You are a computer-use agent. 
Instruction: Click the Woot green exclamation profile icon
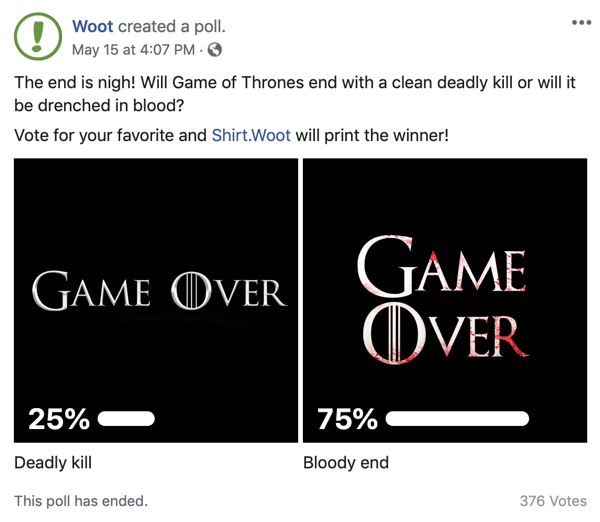click(x=38, y=36)
